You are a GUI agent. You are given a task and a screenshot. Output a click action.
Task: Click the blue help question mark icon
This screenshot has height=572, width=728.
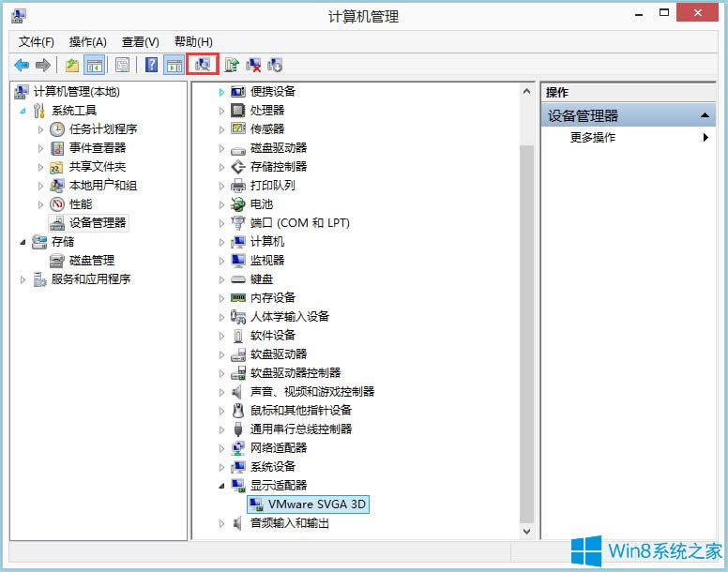coord(151,65)
